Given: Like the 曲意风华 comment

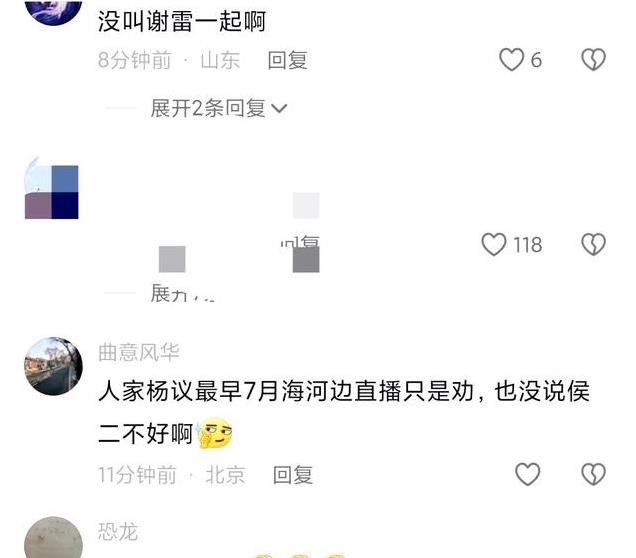Looking at the screenshot, I should pyautogui.click(x=527, y=474).
